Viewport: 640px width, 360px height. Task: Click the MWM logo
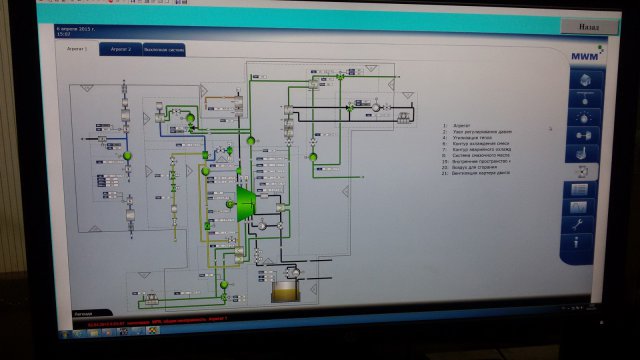point(587,55)
